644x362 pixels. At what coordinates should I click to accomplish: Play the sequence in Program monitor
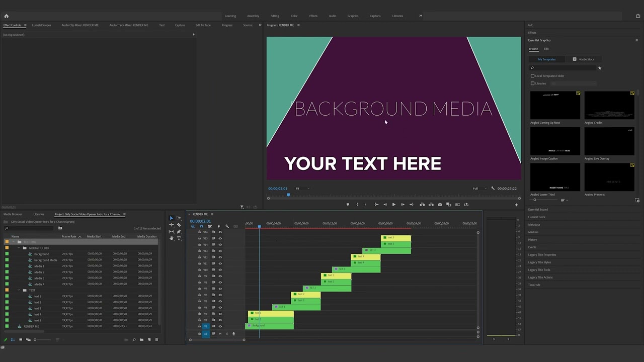393,205
